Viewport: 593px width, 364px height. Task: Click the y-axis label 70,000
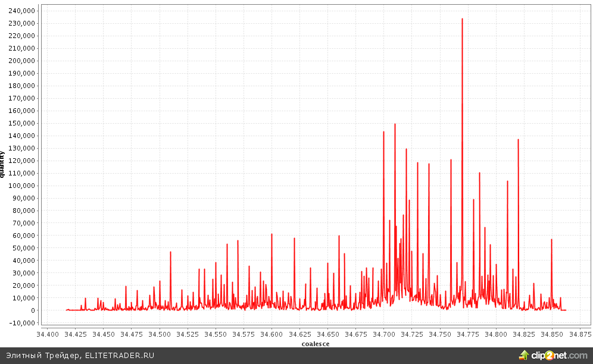[23, 223]
